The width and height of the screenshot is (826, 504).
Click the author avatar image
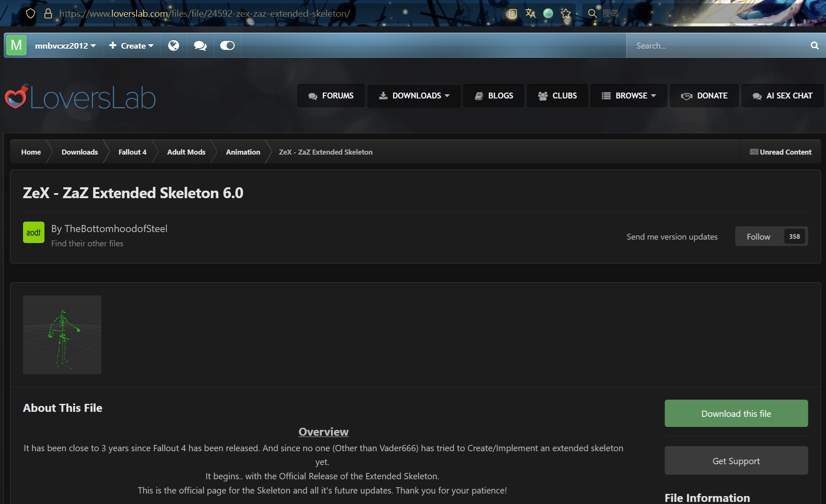34,233
